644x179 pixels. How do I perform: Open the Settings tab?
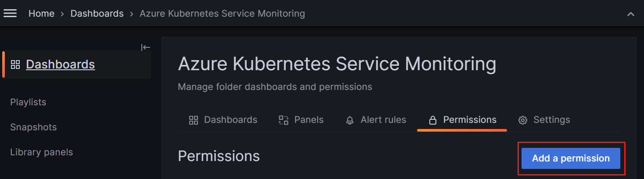tap(544, 120)
